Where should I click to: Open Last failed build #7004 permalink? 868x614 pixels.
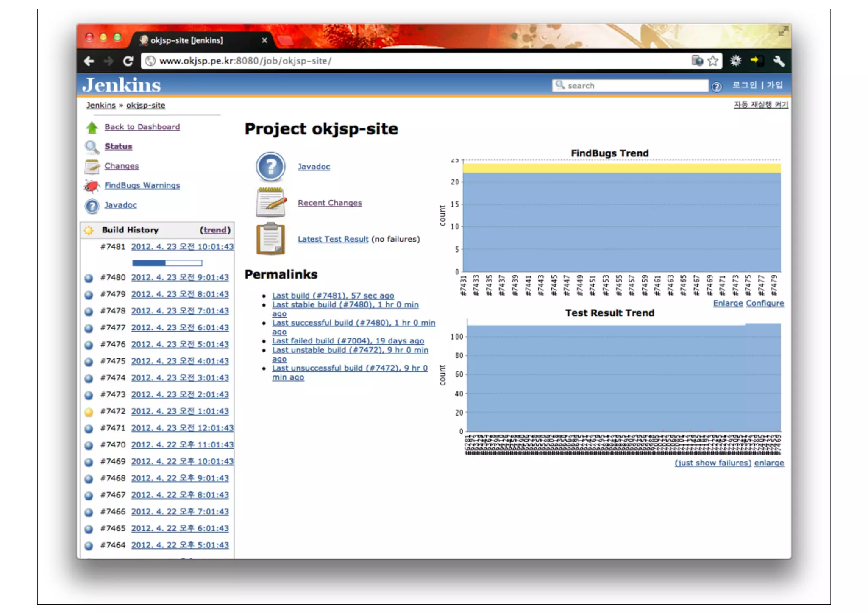coord(348,341)
